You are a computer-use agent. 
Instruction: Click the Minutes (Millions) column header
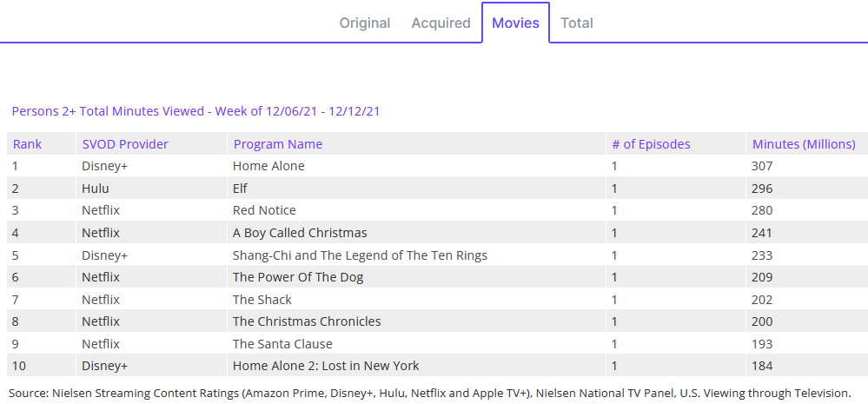pos(804,144)
